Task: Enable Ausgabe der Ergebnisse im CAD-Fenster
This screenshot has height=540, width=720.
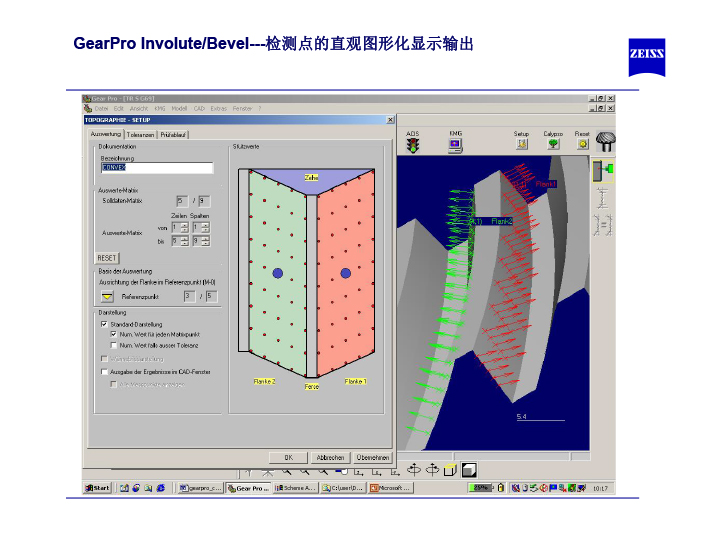Action: point(104,371)
